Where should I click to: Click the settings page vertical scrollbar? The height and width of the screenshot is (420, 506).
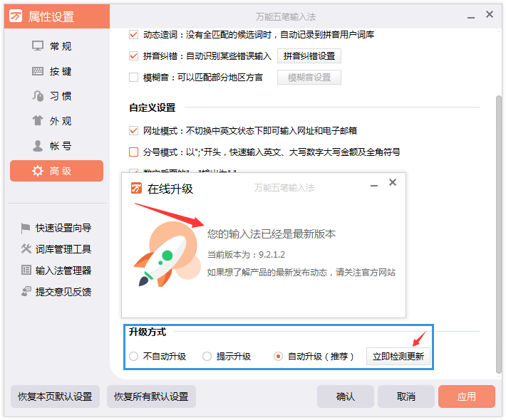[499, 234]
